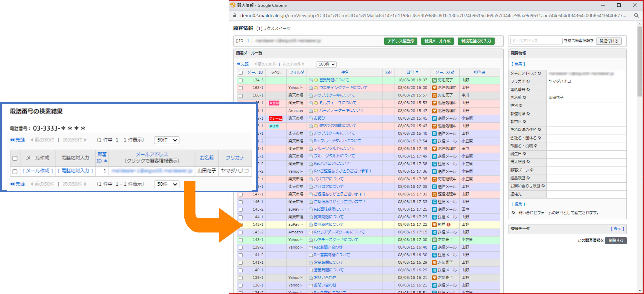Click the lock icon in the URL bar
This screenshot has width=644, height=294.
click(235, 16)
